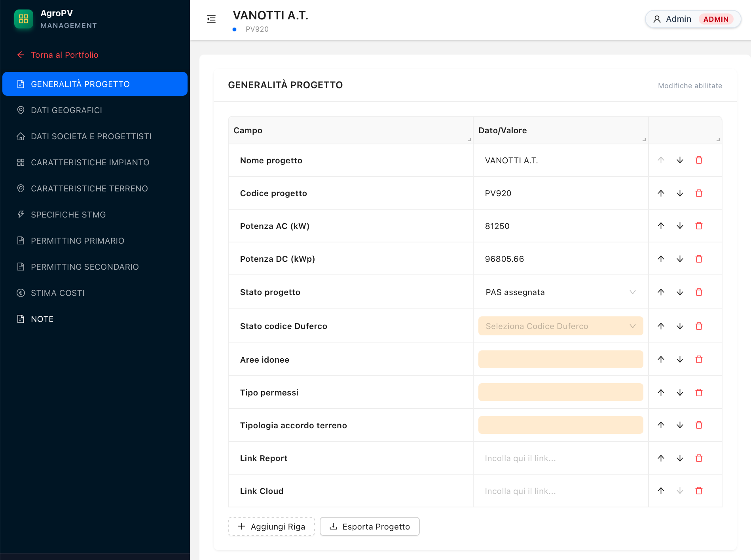This screenshot has height=560, width=751.
Task: Open the Tipo permessi selector field
Action: [561, 392]
